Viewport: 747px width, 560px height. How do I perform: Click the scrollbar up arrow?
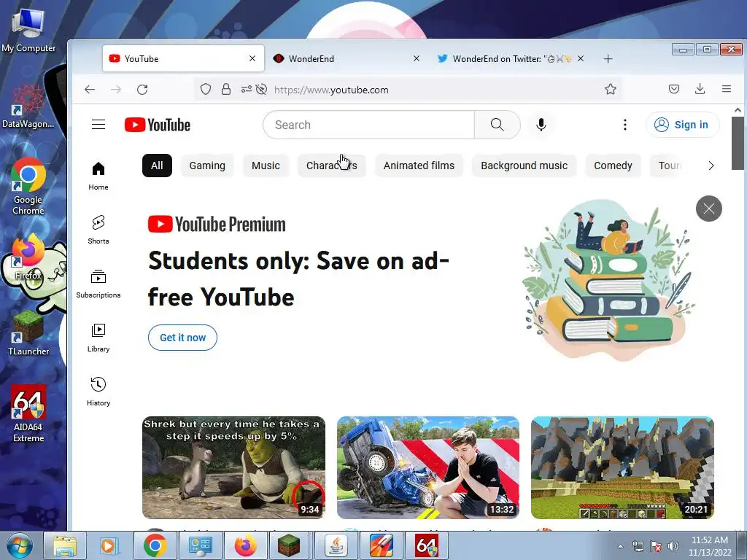point(738,110)
